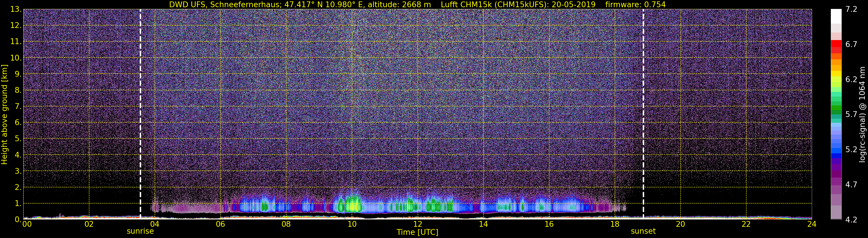Image resolution: width=868 pixels, height=238 pixels.
Task: Click the 4.2 value on the colorbar
Action: (x=851, y=220)
